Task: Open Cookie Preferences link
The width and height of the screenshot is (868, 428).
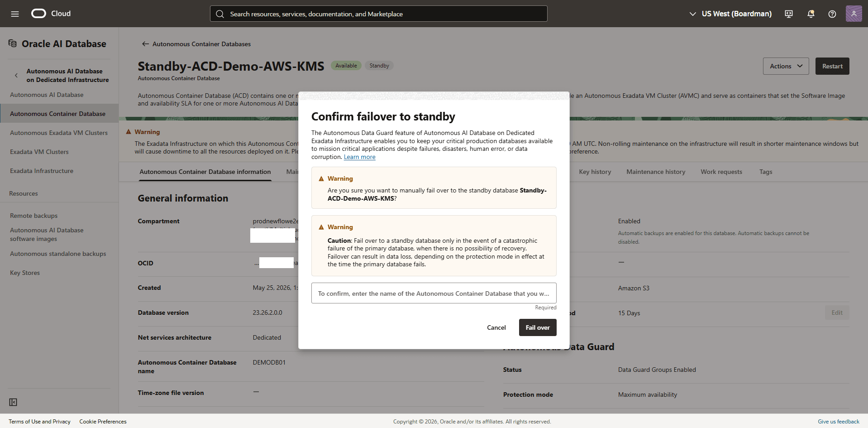Action: [103, 422]
